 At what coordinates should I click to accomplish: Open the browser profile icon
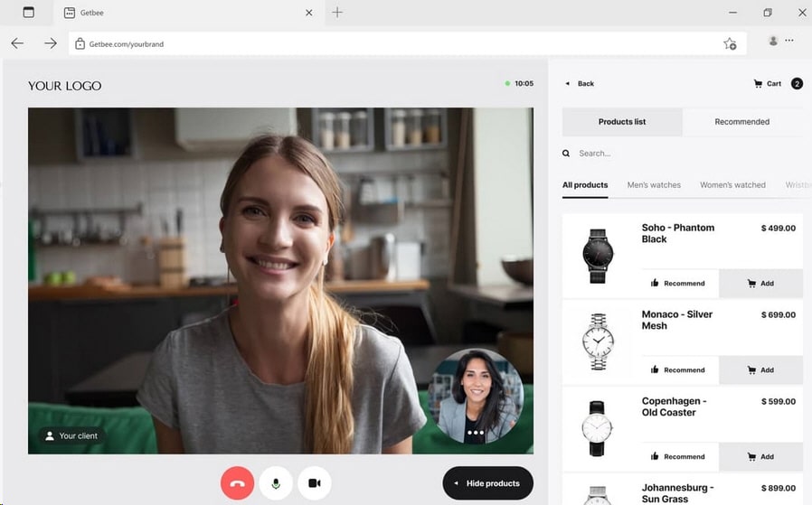point(773,41)
